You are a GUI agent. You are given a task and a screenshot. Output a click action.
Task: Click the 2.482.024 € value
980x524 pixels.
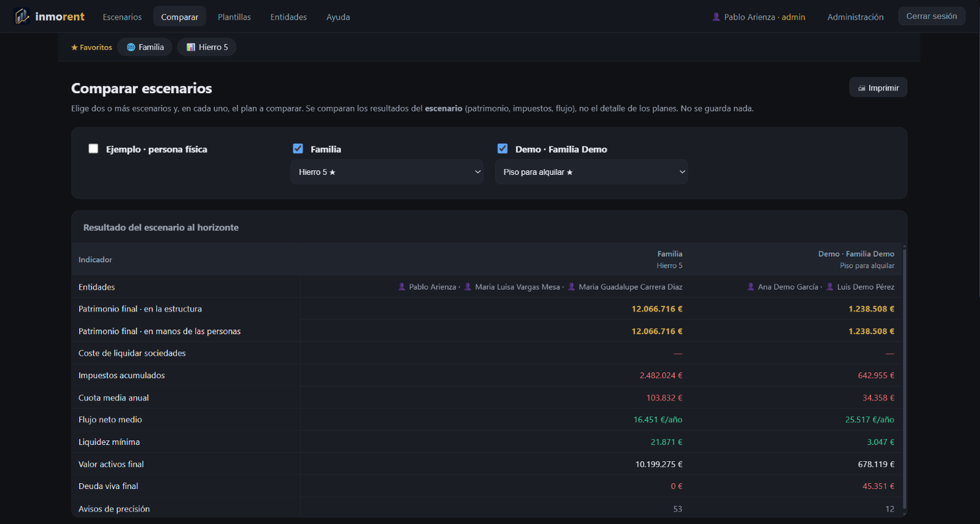pos(661,375)
